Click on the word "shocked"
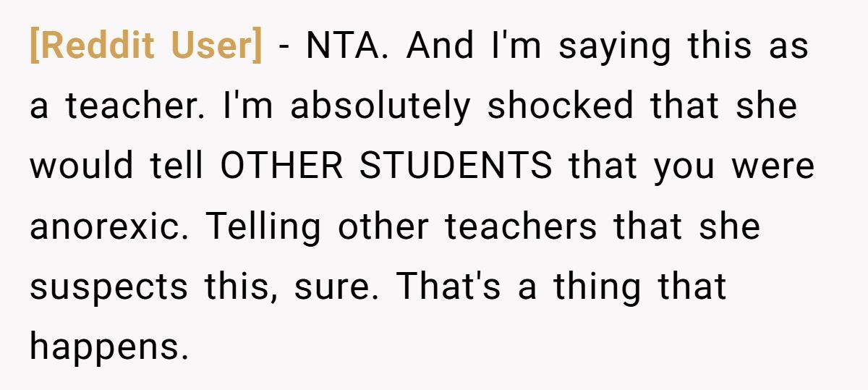The height and width of the screenshot is (390, 868). point(561,106)
